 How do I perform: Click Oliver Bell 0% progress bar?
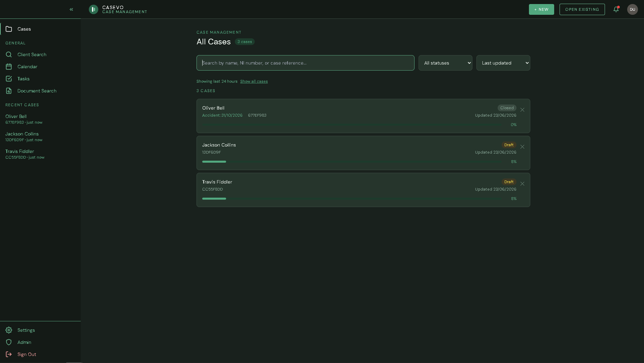[352, 125]
